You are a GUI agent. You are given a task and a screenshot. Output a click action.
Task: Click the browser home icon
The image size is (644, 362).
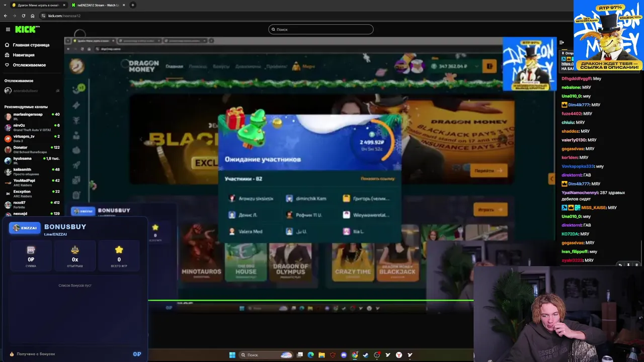tap(32, 16)
